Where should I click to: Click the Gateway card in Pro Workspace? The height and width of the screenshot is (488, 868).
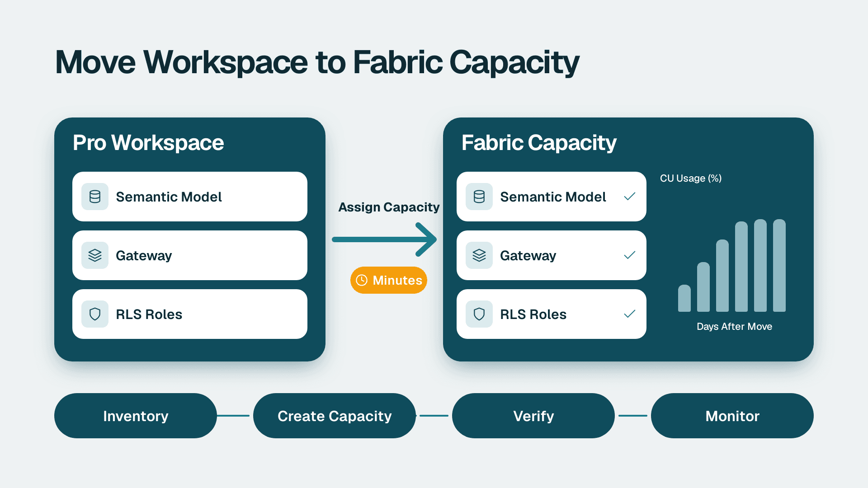(190, 255)
